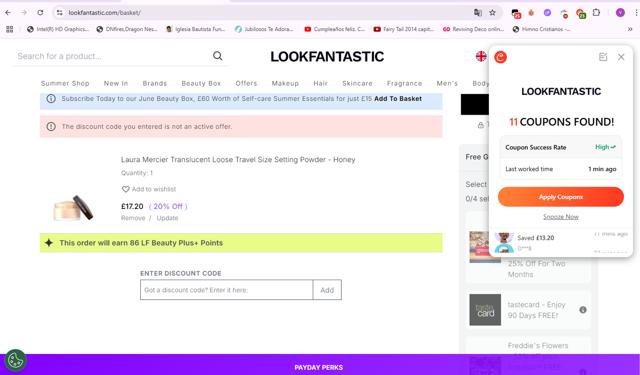
Task: Open the Summer Shop menu
Action: tap(65, 83)
